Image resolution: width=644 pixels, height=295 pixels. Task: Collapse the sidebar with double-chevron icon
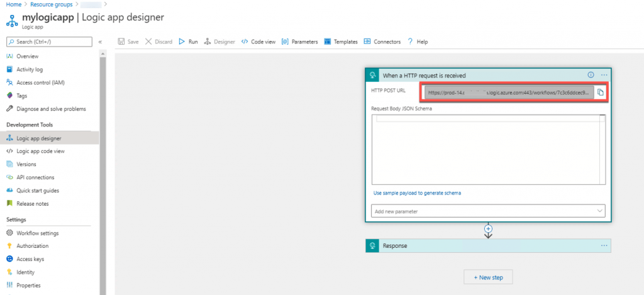click(x=100, y=42)
